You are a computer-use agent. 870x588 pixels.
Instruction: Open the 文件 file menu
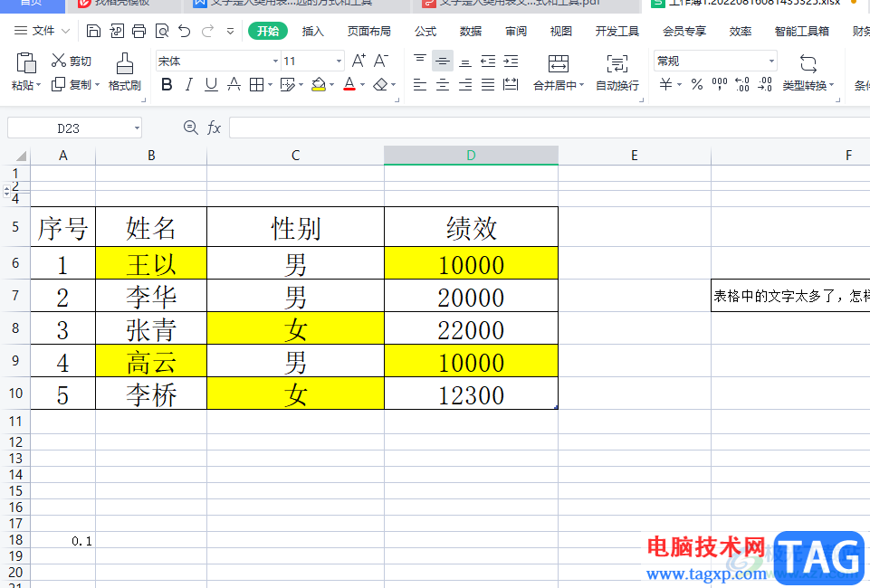43,31
